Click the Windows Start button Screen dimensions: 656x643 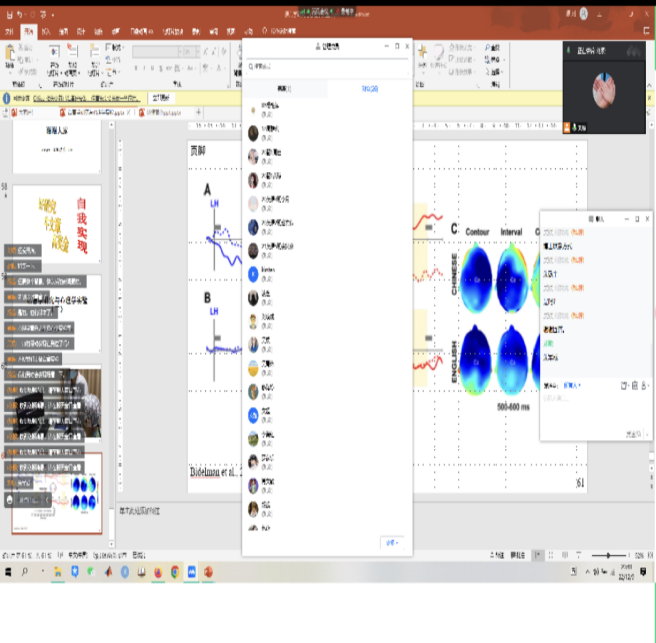(x=8, y=572)
